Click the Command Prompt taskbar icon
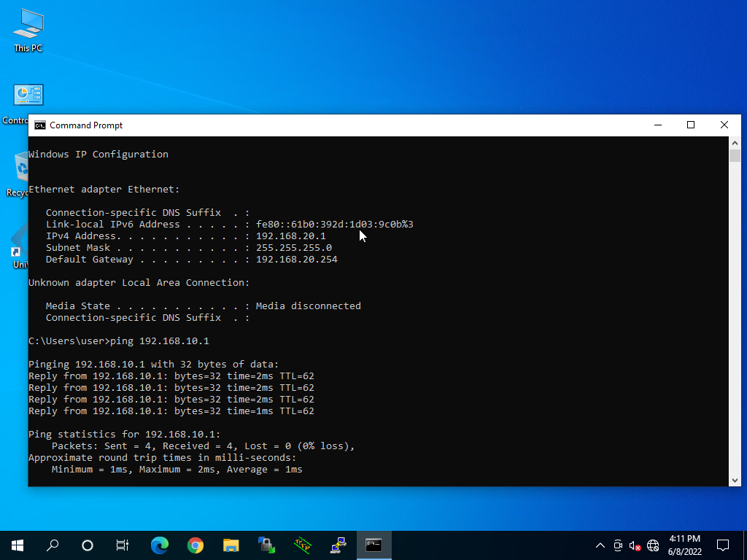747x560 pixels. [373, 545]
